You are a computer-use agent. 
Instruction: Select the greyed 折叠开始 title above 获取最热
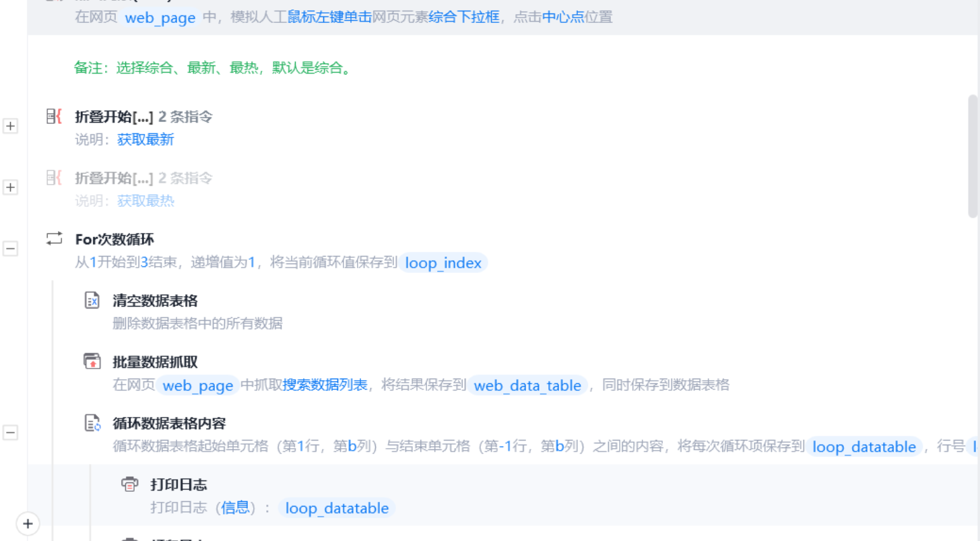(114, 178)
